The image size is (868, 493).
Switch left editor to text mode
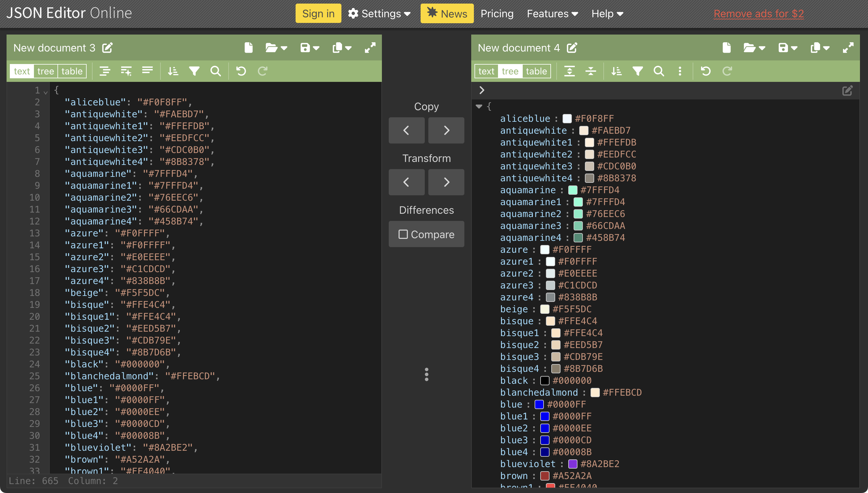[22, 71]
